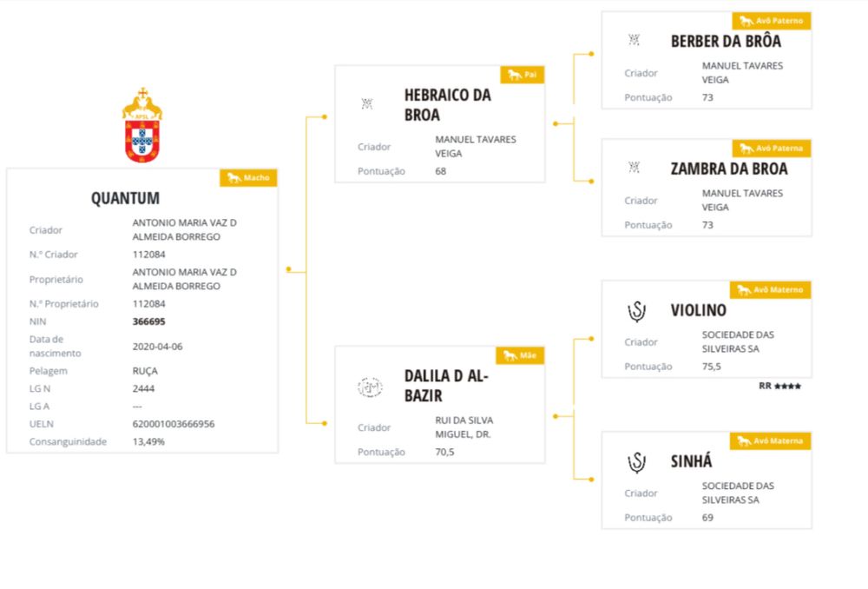
Task: Click the Pai badge on the sire card
Action: [522, 76]
